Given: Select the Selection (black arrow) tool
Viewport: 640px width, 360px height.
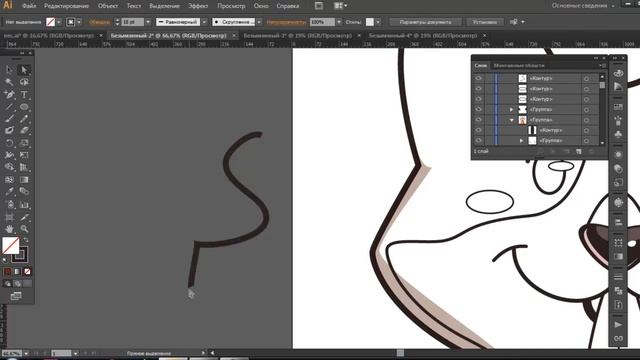Looking at the screenshot, I should coord(9,70).
